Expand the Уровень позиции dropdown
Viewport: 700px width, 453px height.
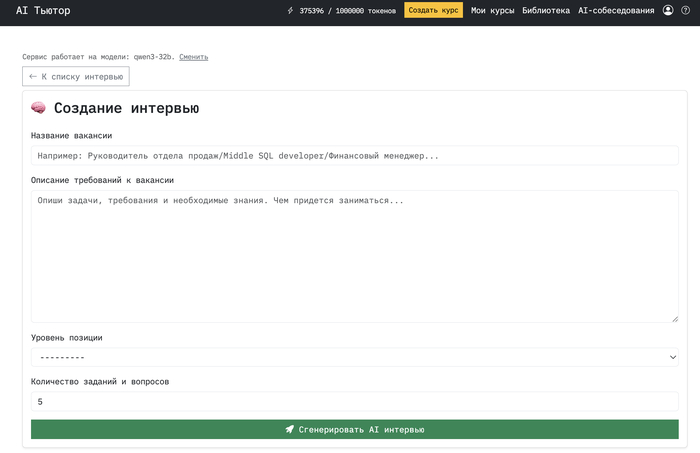354,357
